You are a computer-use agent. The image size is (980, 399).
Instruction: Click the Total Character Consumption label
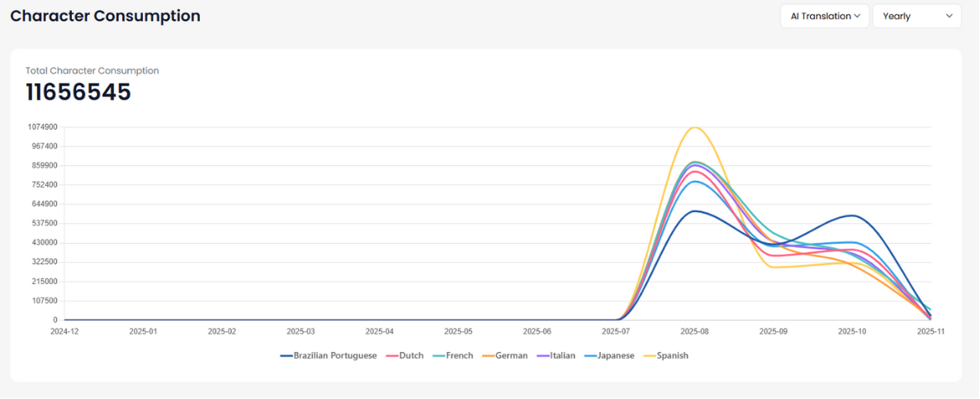coord(92,71)
